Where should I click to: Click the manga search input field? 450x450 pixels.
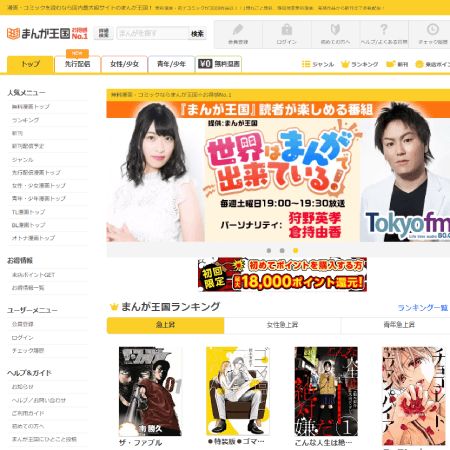153,34
